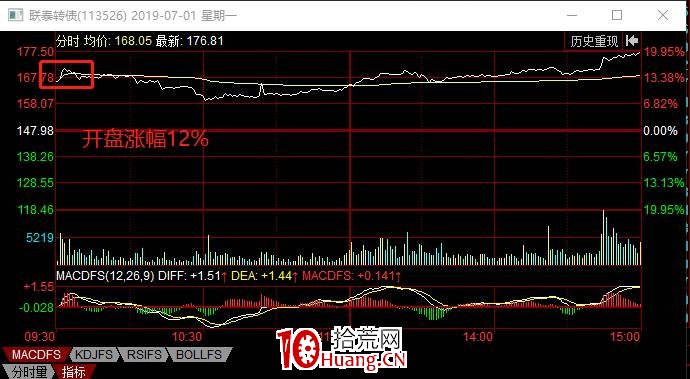The width and height of the screenshot is (690, 379).
Task: Click the 历史重现 button
Action: pos(594,41)
